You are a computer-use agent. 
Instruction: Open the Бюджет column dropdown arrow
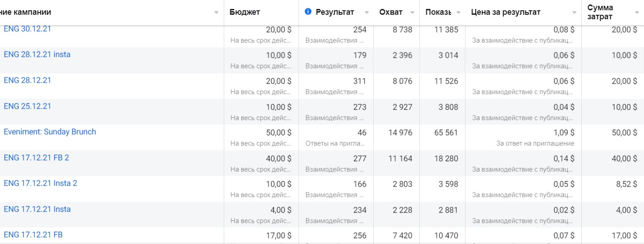coord(292,13)
